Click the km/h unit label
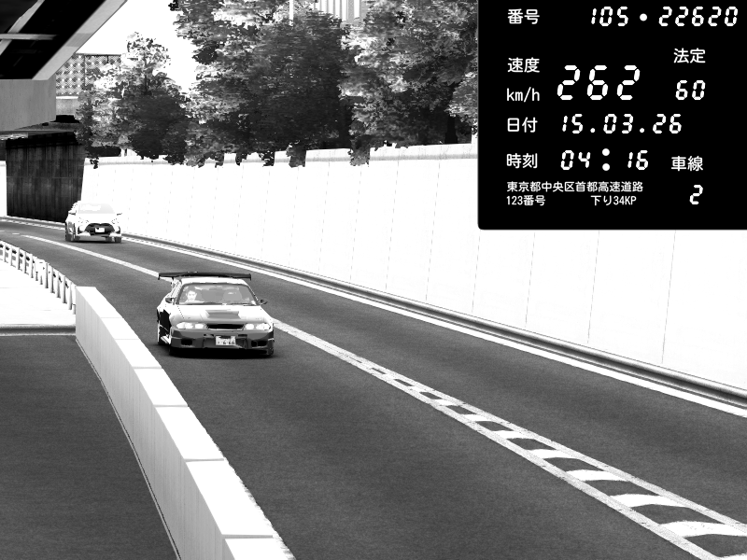Viewport: 747px width, 560px height. [x=523, y=94]
